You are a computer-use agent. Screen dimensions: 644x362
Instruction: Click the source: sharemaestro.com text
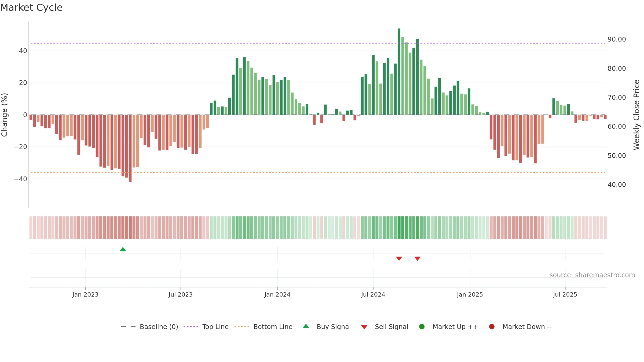pyautogui.click(x=592, y=275)
